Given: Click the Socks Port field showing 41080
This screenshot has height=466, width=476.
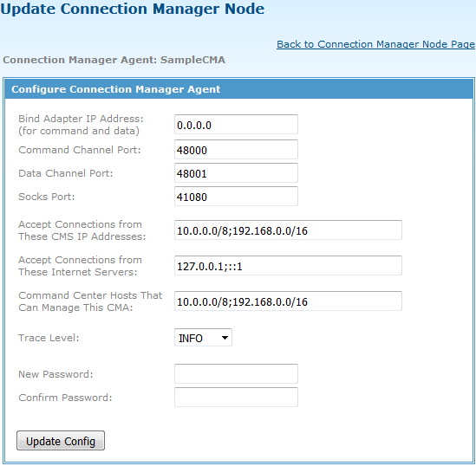Looking at the screenshot, I should click(236, 196).
